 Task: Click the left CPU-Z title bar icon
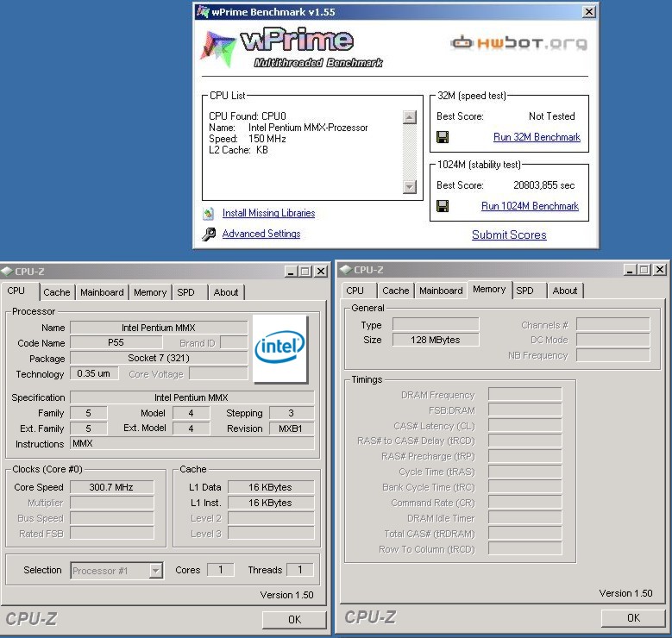[7, 272]
